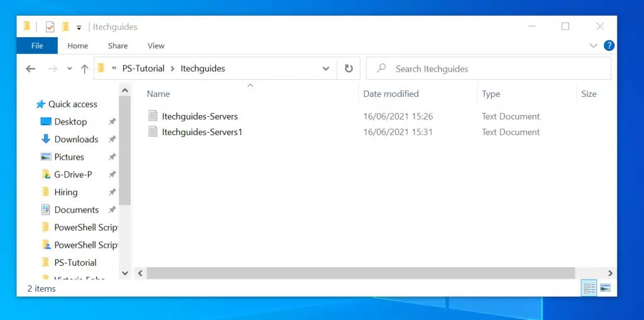Switch to Details view layout
This screenshot has width=644, height=320.
tap(589, 289)
